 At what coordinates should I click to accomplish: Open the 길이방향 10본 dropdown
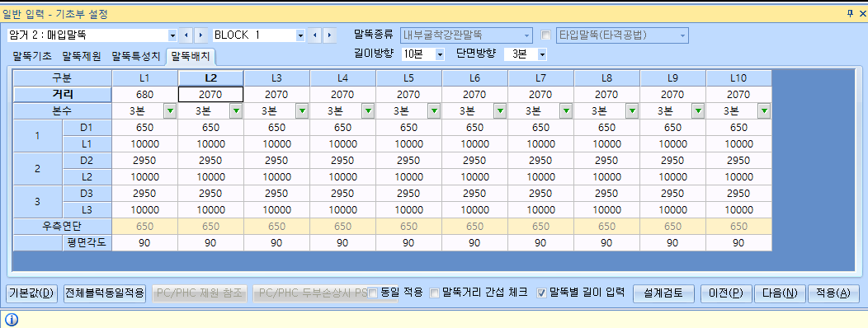pyautogui.click(x=440, y=54)
